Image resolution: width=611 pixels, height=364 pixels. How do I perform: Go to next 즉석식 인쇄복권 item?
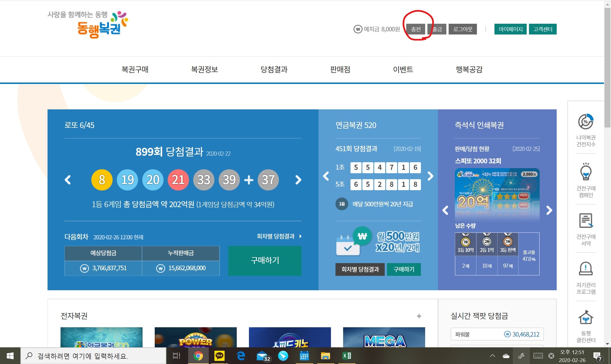coord(549,210)
